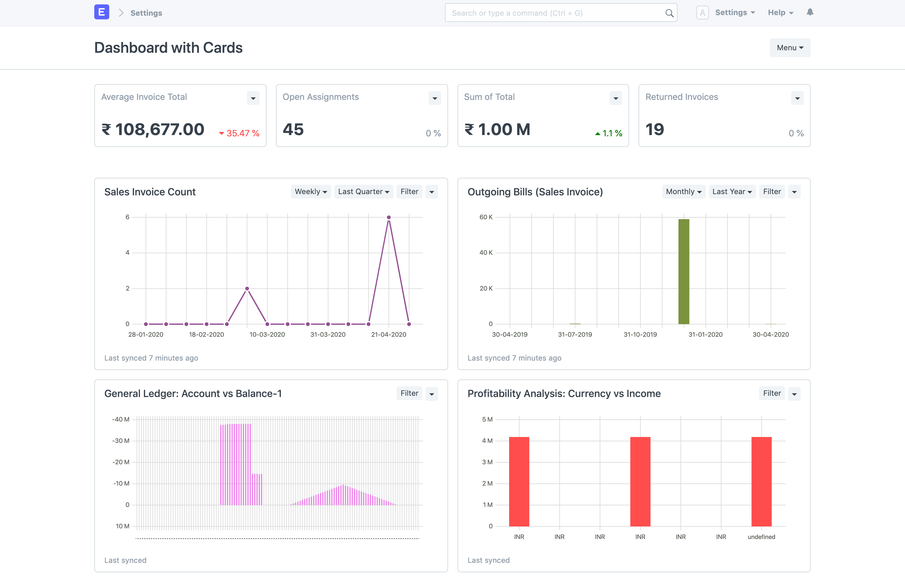Click the Menu button on dashboard header
905x588 pixels.
tap(790, 47)
